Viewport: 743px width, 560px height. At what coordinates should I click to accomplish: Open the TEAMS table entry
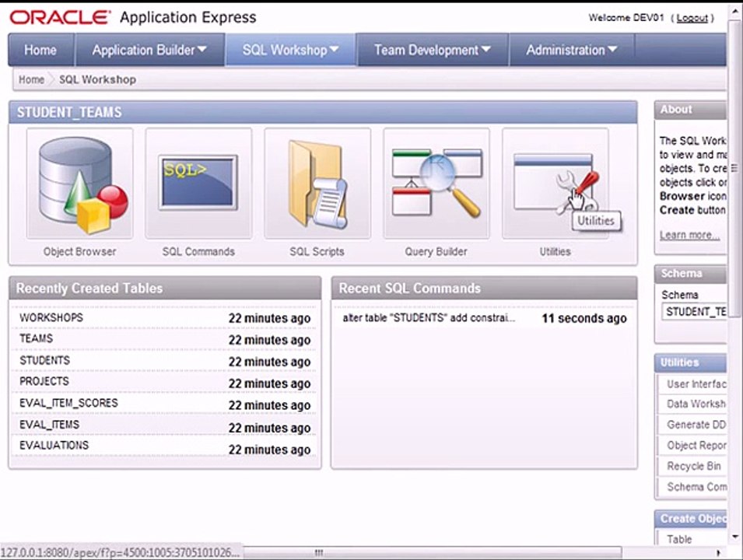(x=36, y=338)
